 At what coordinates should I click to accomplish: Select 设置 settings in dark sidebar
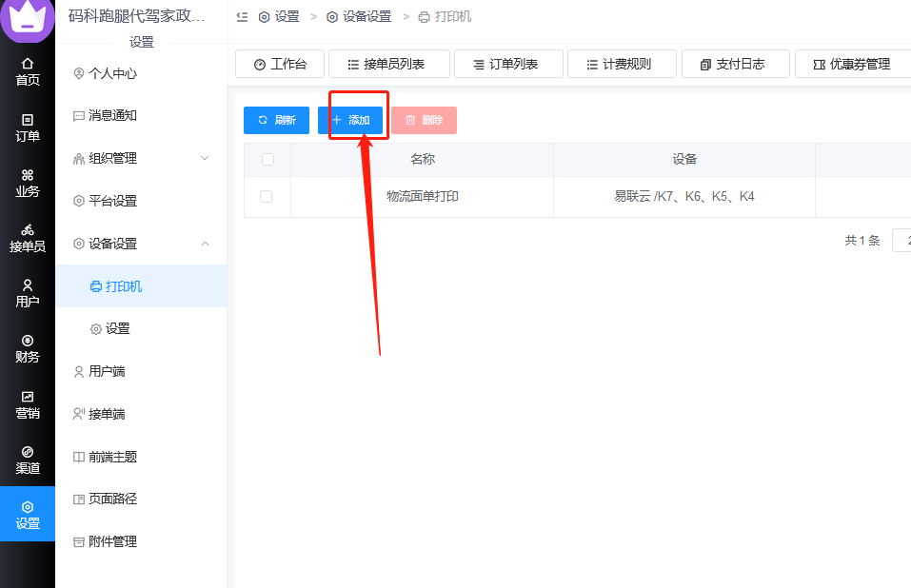[28, 515]
